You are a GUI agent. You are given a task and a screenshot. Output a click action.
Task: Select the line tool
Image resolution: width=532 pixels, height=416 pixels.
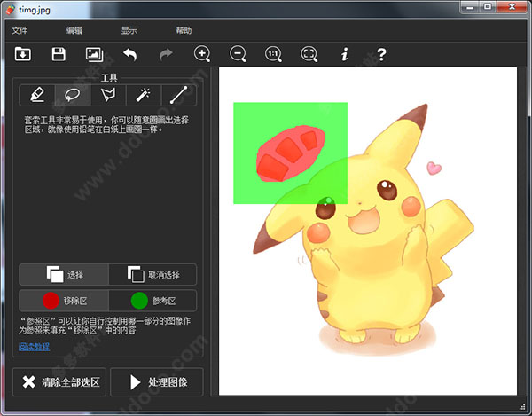point(179,95)
